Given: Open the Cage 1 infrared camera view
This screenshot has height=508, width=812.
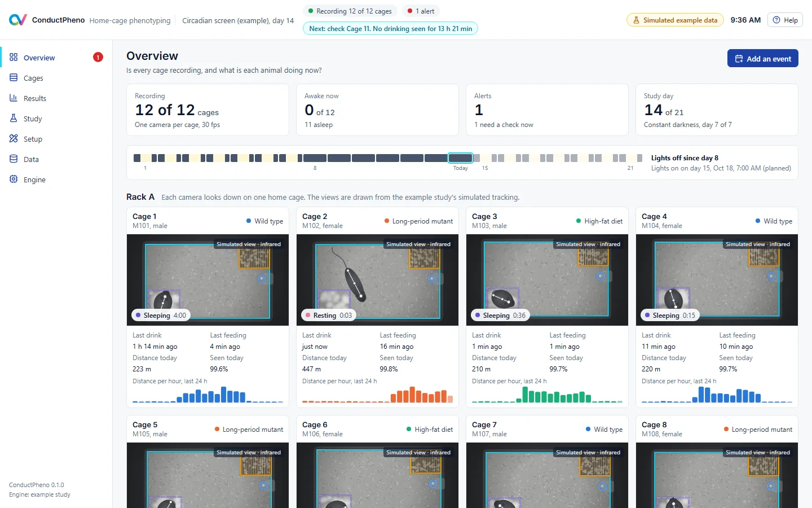Looking at the screenshot, I should point(208,280).
